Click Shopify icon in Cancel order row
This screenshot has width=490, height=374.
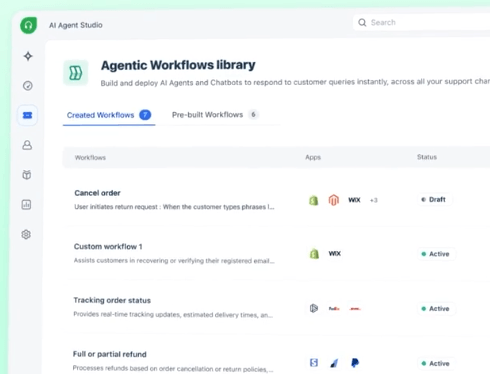pyautogui.click(x=313, y=200)
